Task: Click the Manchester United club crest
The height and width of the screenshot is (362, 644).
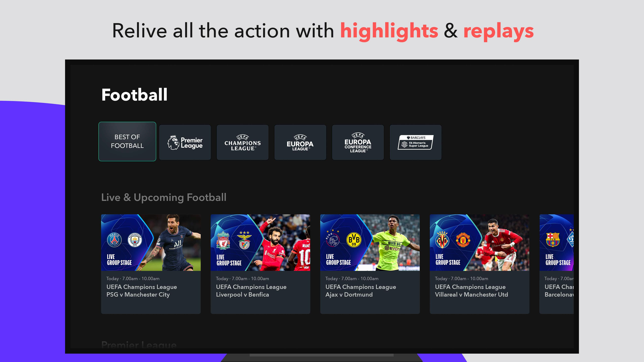Action: pyautogui.click(x=463, y=240)
